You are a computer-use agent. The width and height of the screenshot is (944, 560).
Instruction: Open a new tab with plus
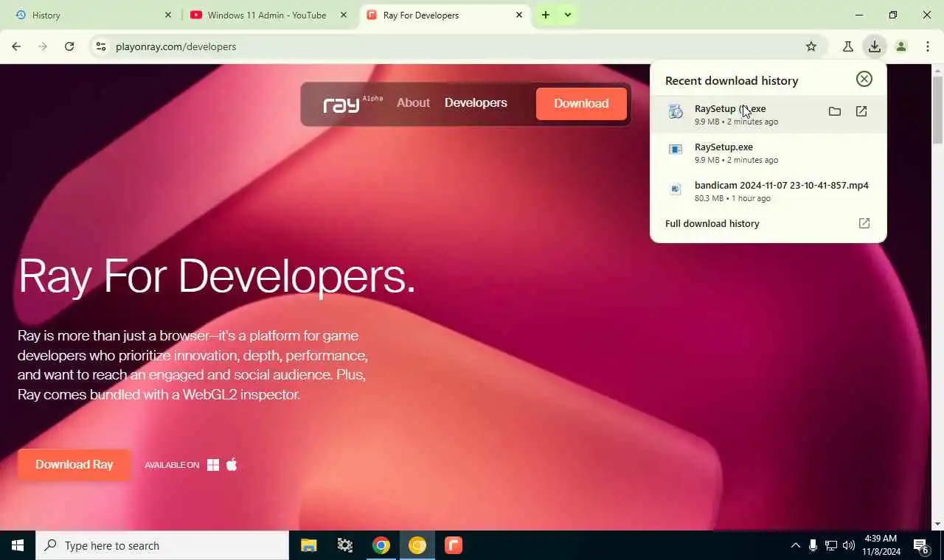(x=546, y=15)
